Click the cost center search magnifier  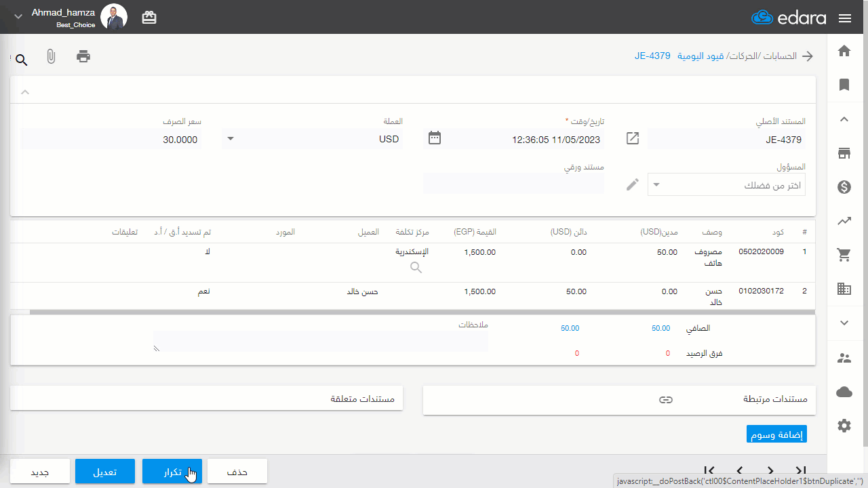[x=416, y=268]
